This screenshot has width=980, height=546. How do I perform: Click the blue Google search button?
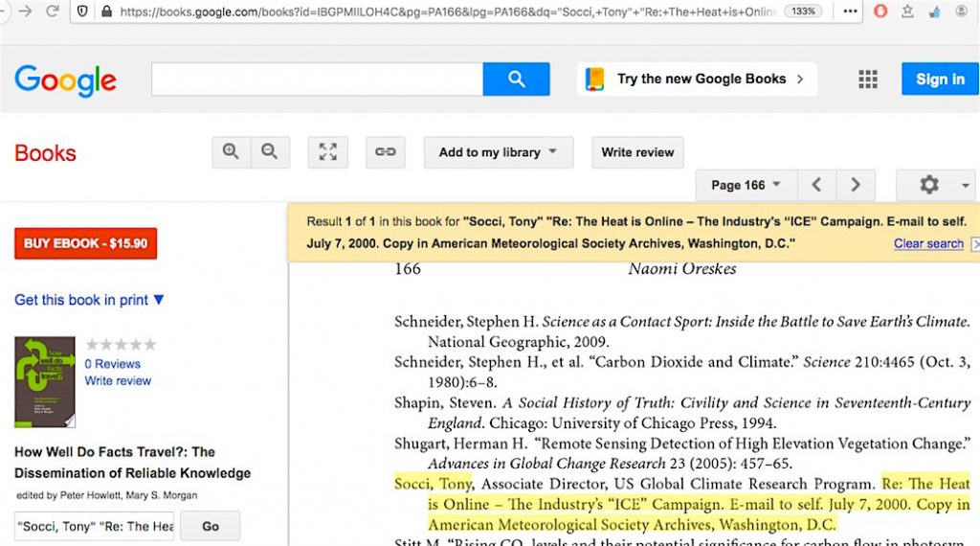(516, 80)
